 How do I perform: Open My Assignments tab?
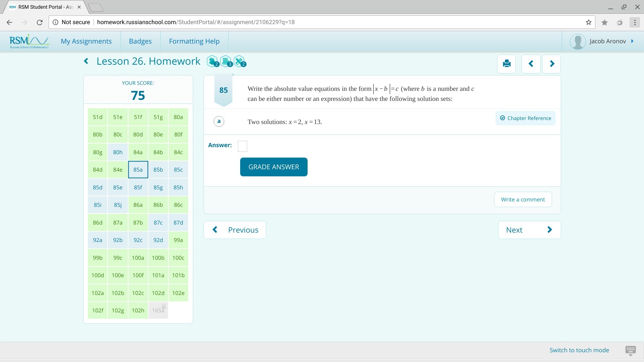click(86, 41)
